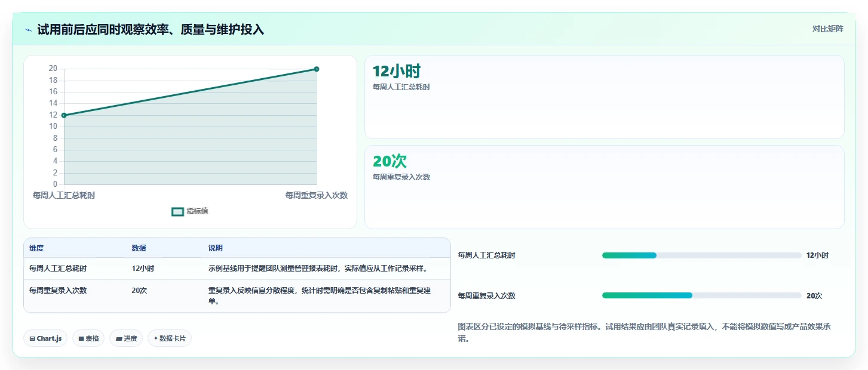Click the 12小时 table cell
Image resolution: width=868 pixels, height=370 pixels.
point(143,269)
